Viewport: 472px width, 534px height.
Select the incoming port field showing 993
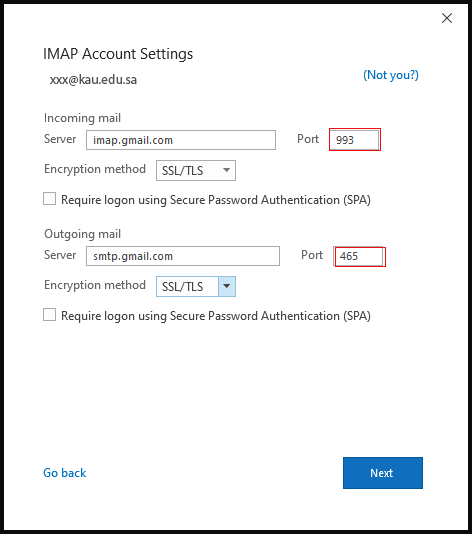click(354, 140)
